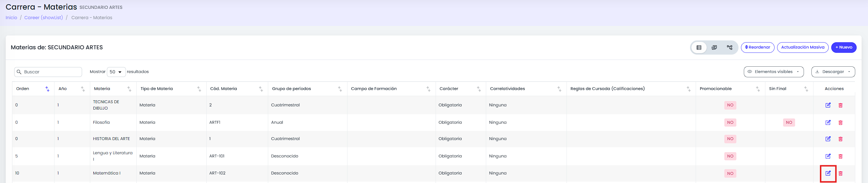868x183 pixels.
Task: Click Sin Final NO badge for Filosofía
Action: coord(789,122)
